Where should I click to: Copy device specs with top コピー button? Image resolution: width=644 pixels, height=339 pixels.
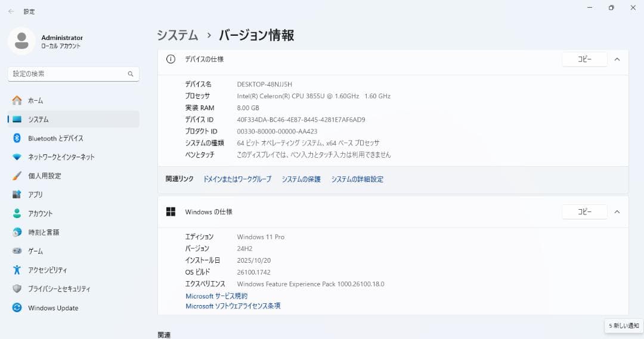[x=584, y=59]
